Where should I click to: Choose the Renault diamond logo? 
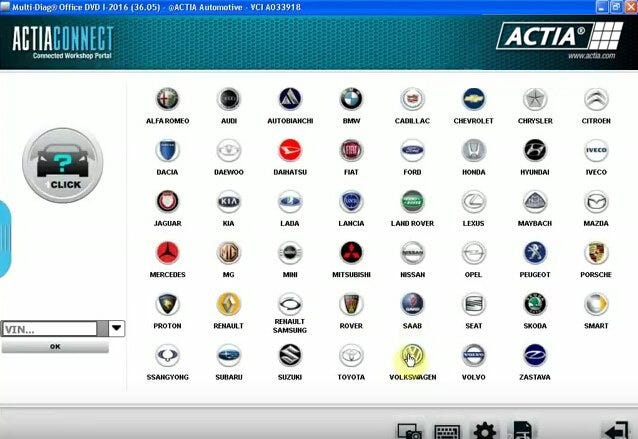[229, 304]
